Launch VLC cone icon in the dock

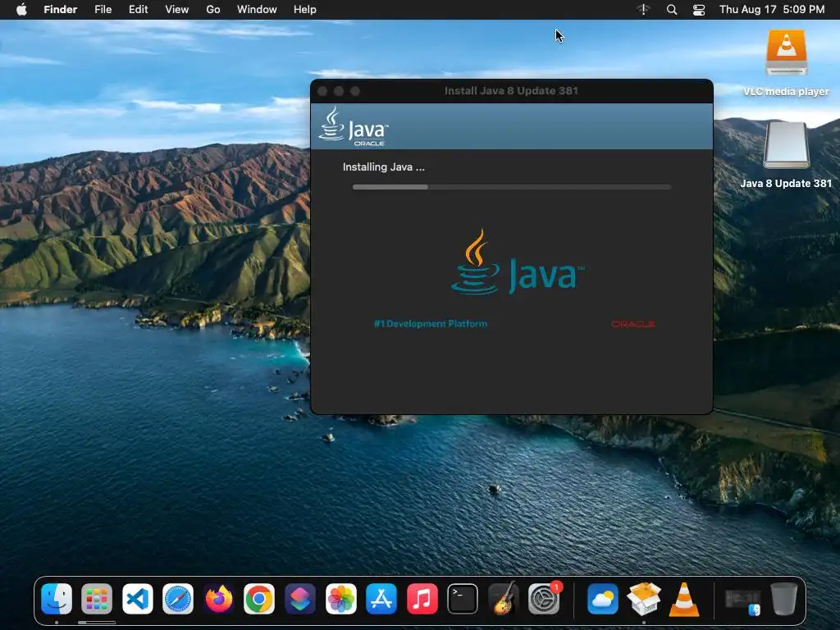click(x=684, y=599)
